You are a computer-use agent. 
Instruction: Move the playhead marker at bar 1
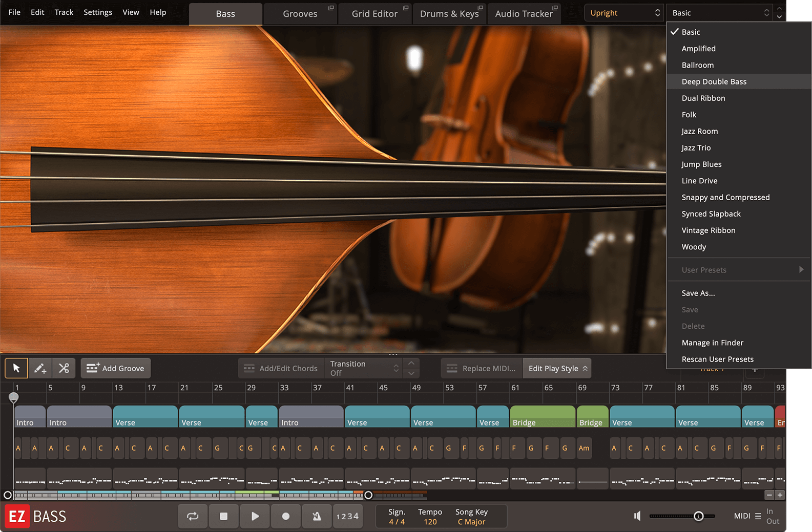(14, 397)
